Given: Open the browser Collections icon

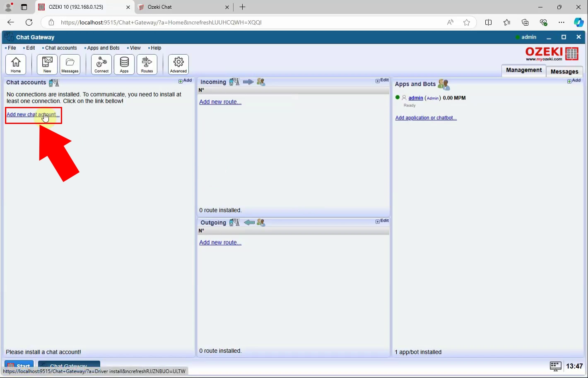Looking at the screenshot, I should (525, 22).
